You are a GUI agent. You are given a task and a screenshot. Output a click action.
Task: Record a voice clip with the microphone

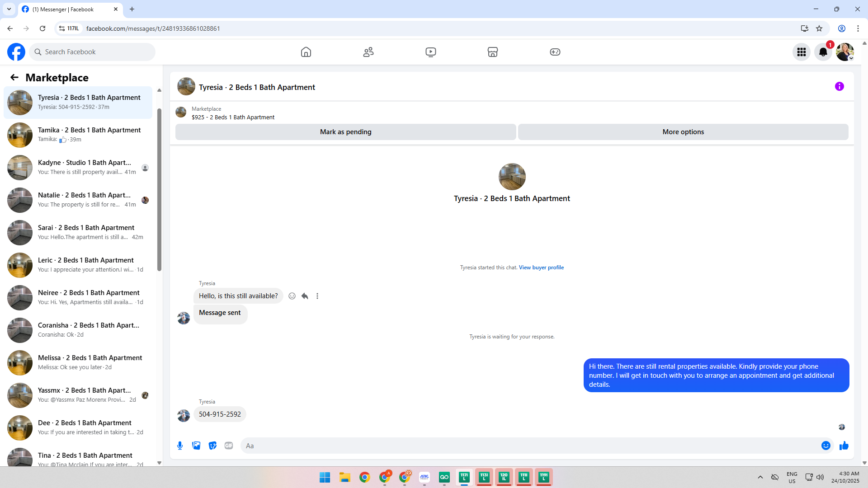180,446
